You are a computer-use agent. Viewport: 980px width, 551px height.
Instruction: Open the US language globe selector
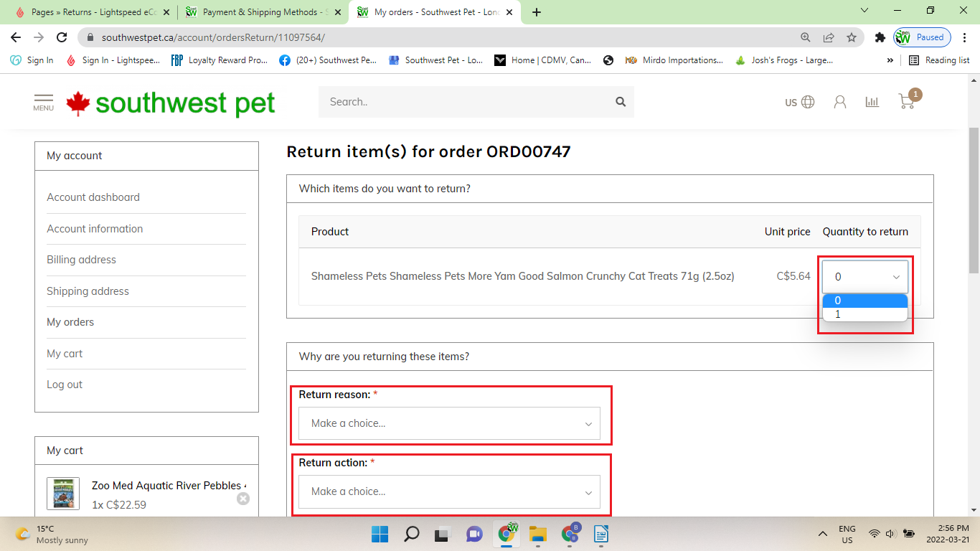pos(799,102)
